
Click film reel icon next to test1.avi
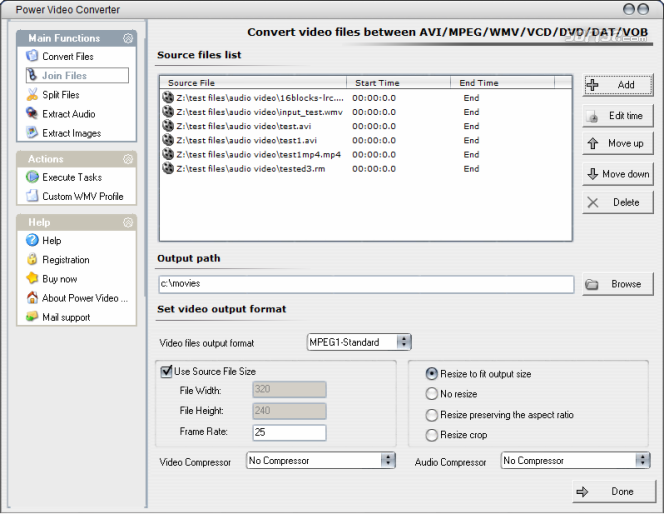click(x=168, y=140)
